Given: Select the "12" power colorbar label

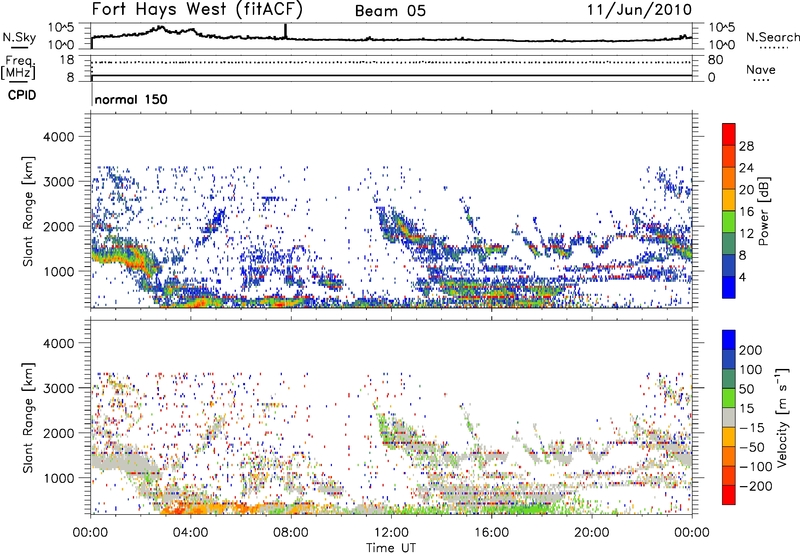Looking at the screenshot, I should pyautogui.click(x=746, y=234).
